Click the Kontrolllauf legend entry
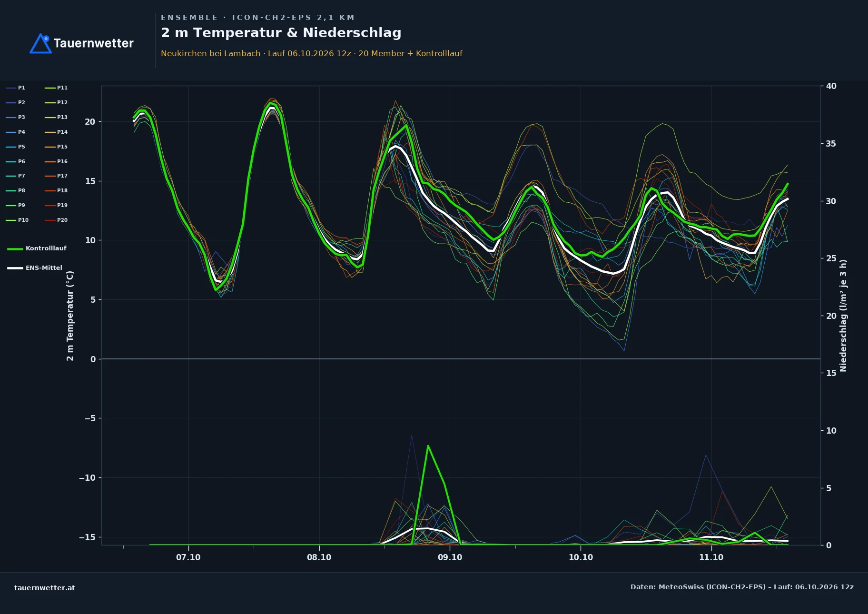The height and width of the screenshot is (614, 868). tap(37, 248)
